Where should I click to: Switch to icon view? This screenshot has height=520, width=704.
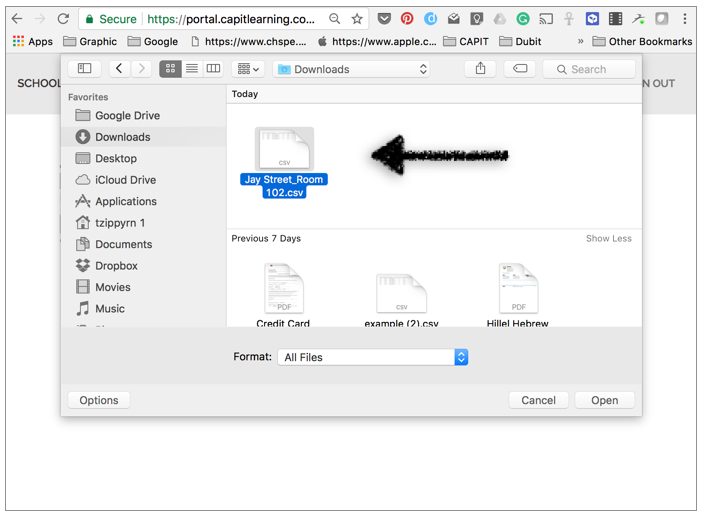pyautogui.click(x=170, y=69)
